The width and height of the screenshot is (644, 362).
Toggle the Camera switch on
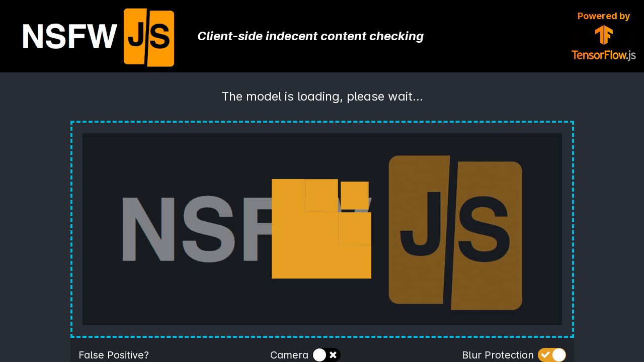(326, 355)
